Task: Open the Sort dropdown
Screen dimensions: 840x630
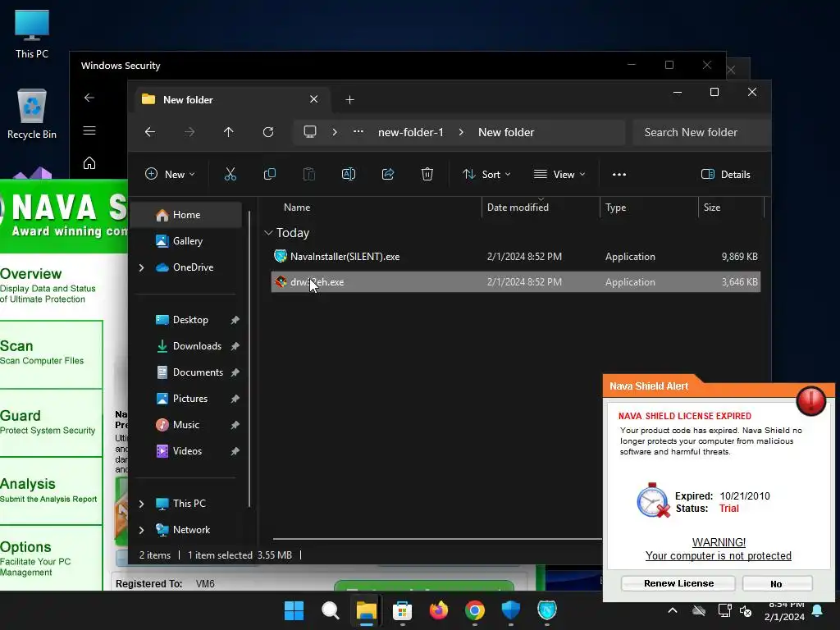Action: [x=486, y=174]
